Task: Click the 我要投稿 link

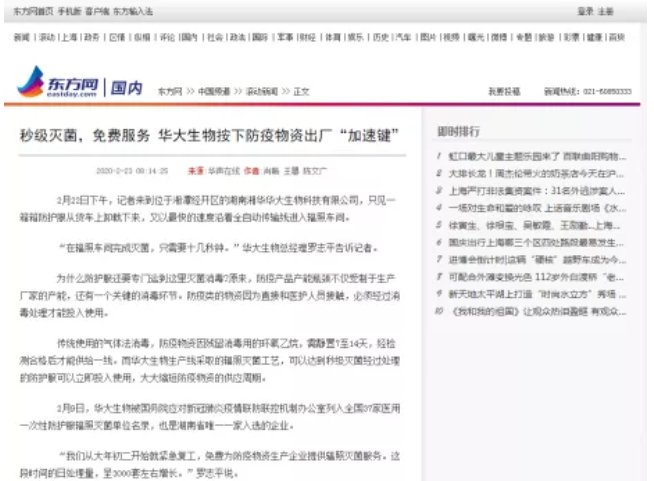Action: click(x=503, y=91)
